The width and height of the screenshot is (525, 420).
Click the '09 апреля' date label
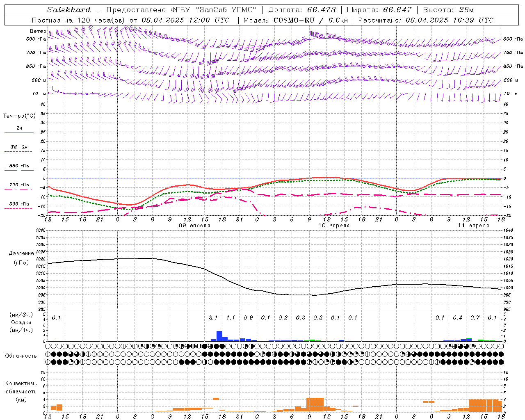click(x=194, y=226)
